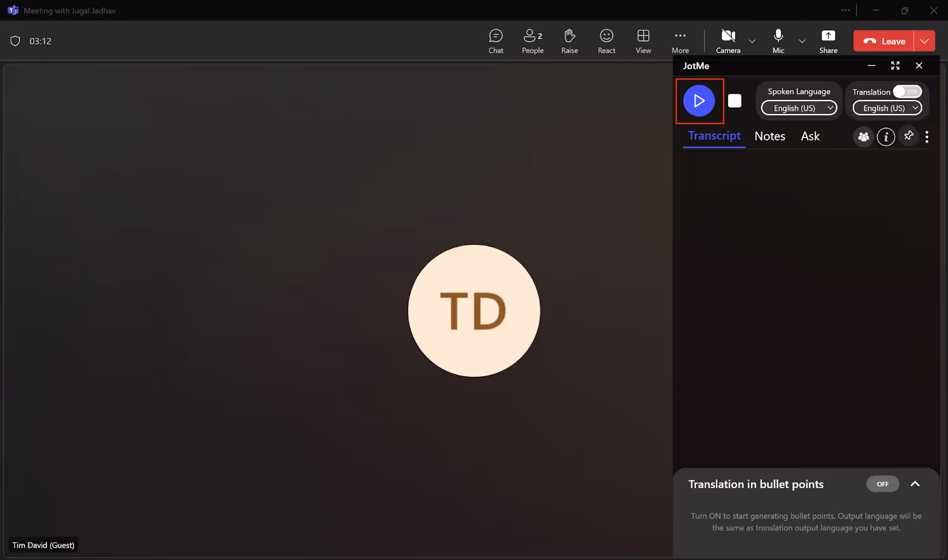Turn on the Camera

(728, 41)
